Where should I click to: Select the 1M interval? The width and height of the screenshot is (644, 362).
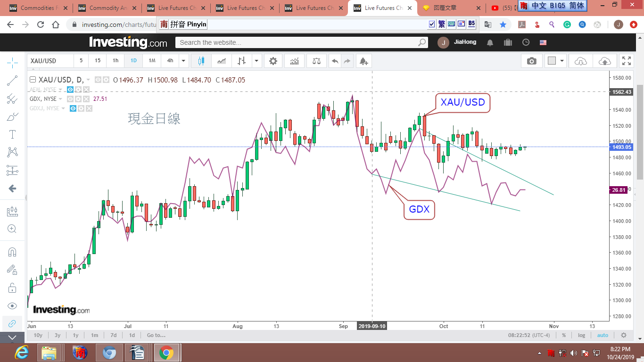(x=152, y=61)
